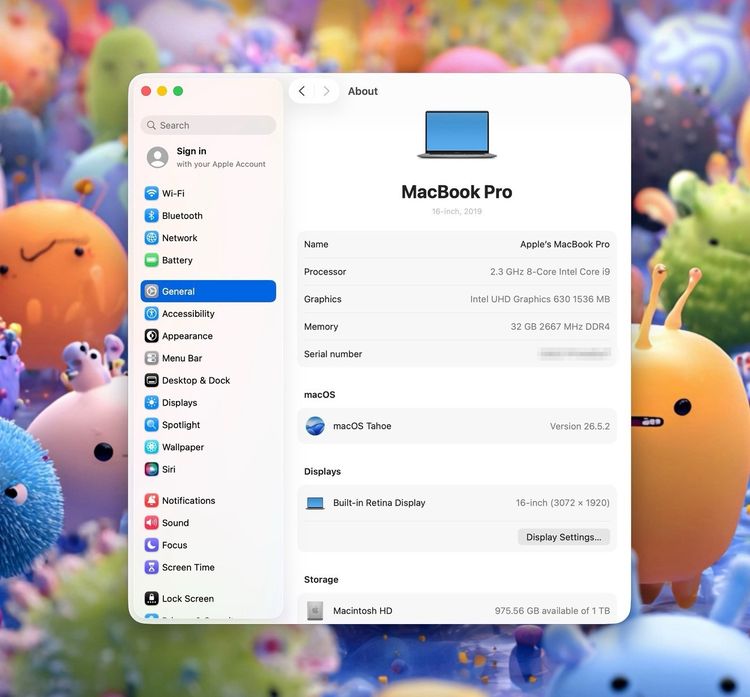750x697 pixels.
Task: Click the Built-in Retina Display laptop icon
Action: [x=315, y=503]
